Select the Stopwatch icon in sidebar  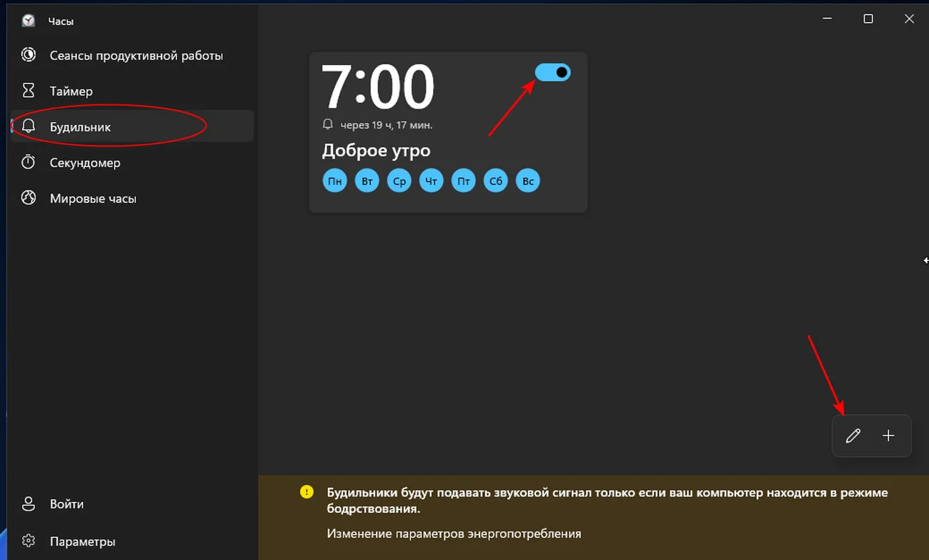29,162
